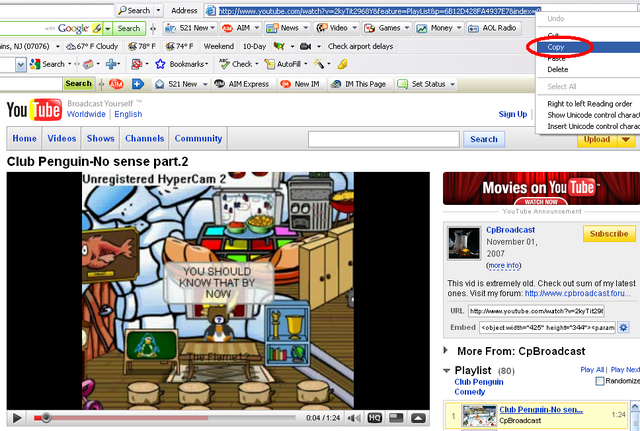Check the Randomize playlist checkbox
640x431 pixels.
600,381
